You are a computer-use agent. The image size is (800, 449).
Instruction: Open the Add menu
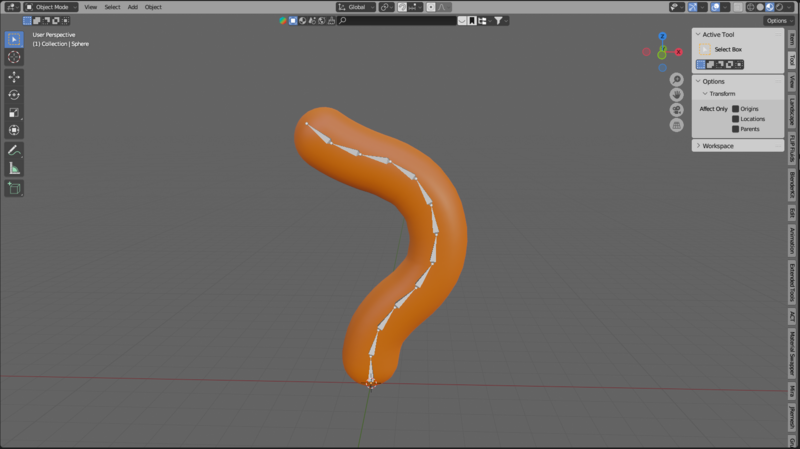coord(132,7)
